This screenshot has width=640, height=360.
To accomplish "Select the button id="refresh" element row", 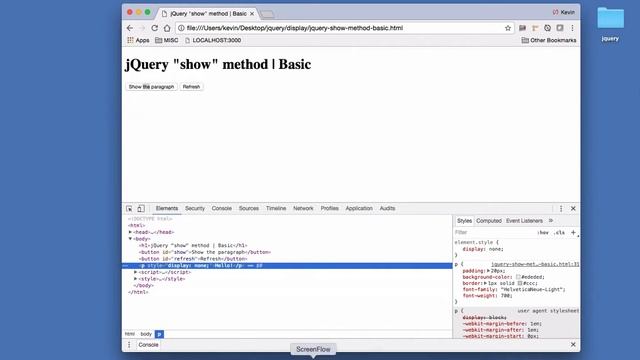I will pyautogui.click(x=287, y=259).
